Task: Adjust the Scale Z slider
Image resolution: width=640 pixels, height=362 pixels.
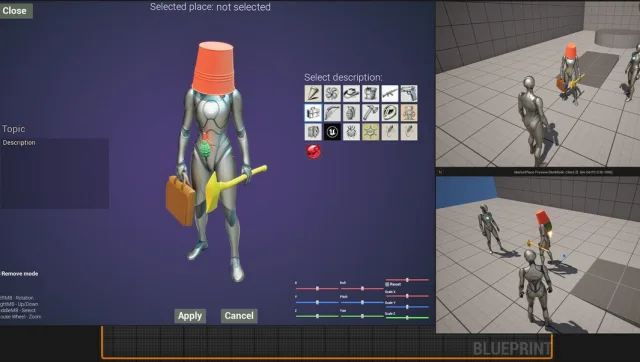Action: pyautogui.click(x=407, y=318)
